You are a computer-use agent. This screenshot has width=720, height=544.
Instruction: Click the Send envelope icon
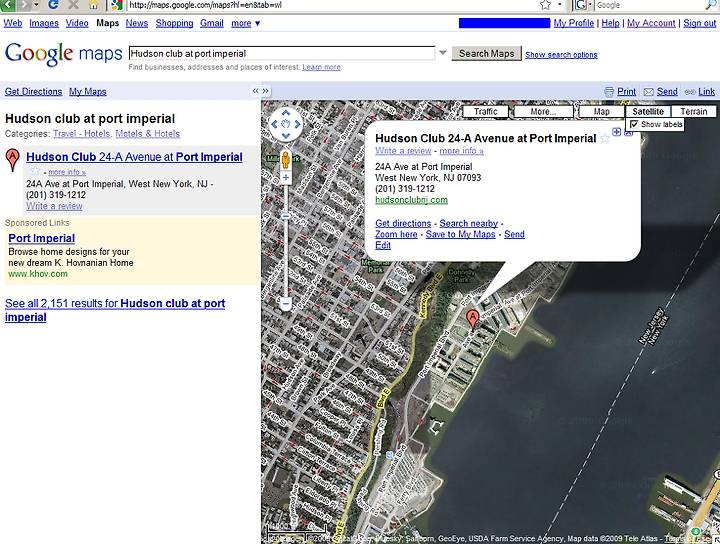(648, 92)
